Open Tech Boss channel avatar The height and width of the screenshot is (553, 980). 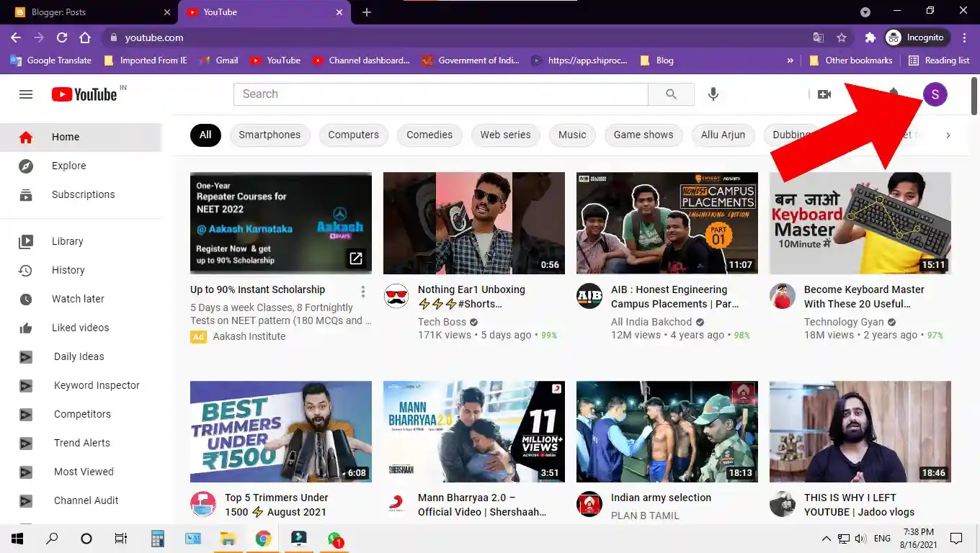pyautogui.click(x=396, y=296)
